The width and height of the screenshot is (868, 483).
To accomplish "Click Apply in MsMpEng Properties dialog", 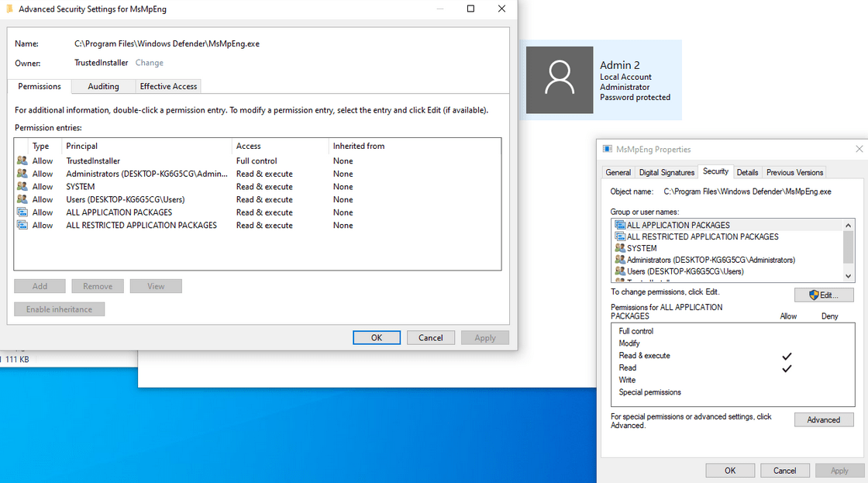I will (839, 471).
